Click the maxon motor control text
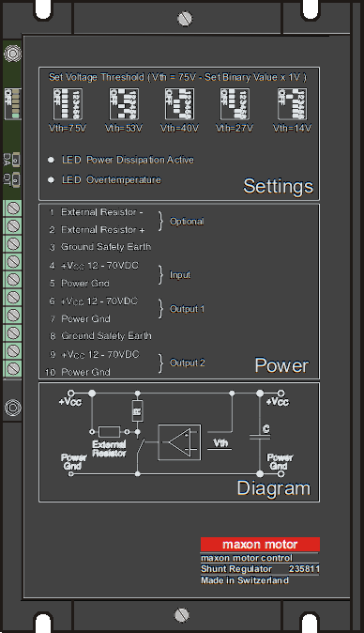Screen dimensions: 364x633 tap(247, 558)
